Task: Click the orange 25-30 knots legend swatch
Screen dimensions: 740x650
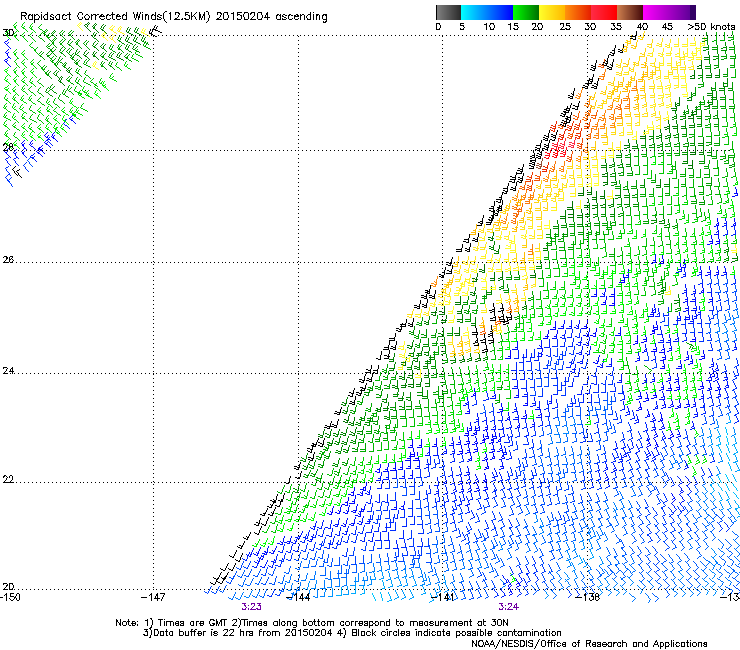Action: [x=578, y=12]
